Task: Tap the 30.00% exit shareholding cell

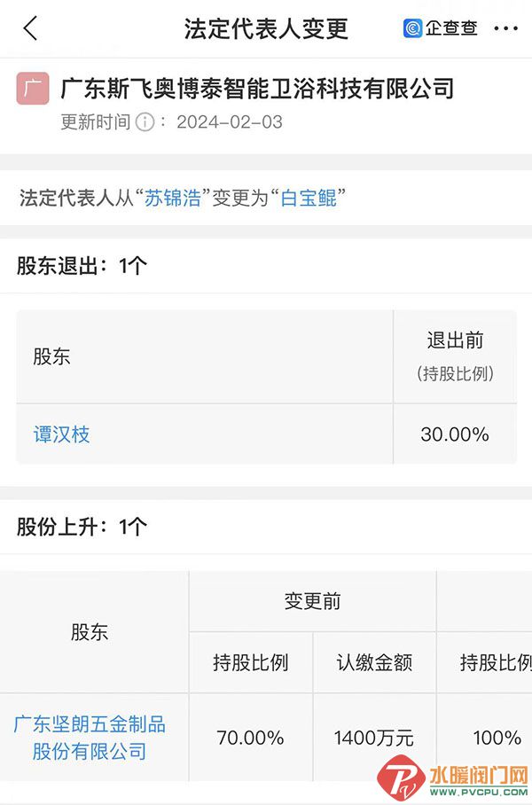Action: tap(455, 434)
